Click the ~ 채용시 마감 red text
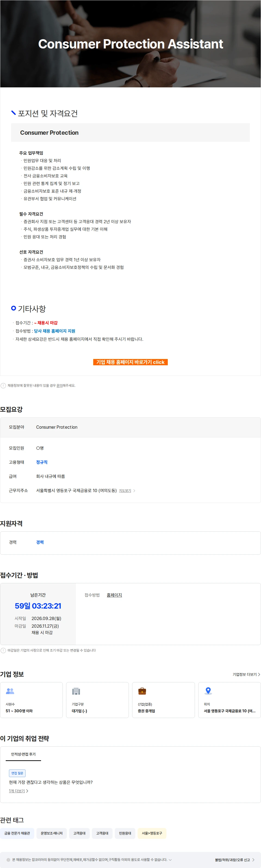 click(x=46, y=323)
